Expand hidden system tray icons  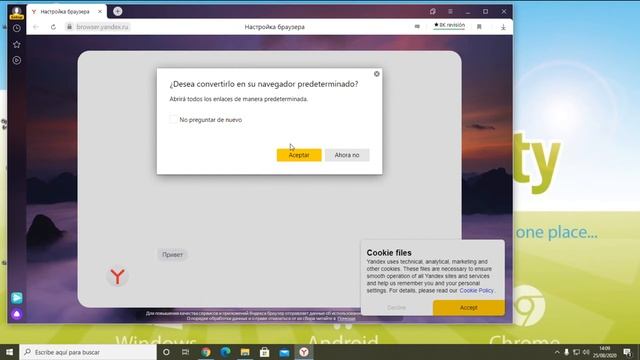[x=557, y=352]
